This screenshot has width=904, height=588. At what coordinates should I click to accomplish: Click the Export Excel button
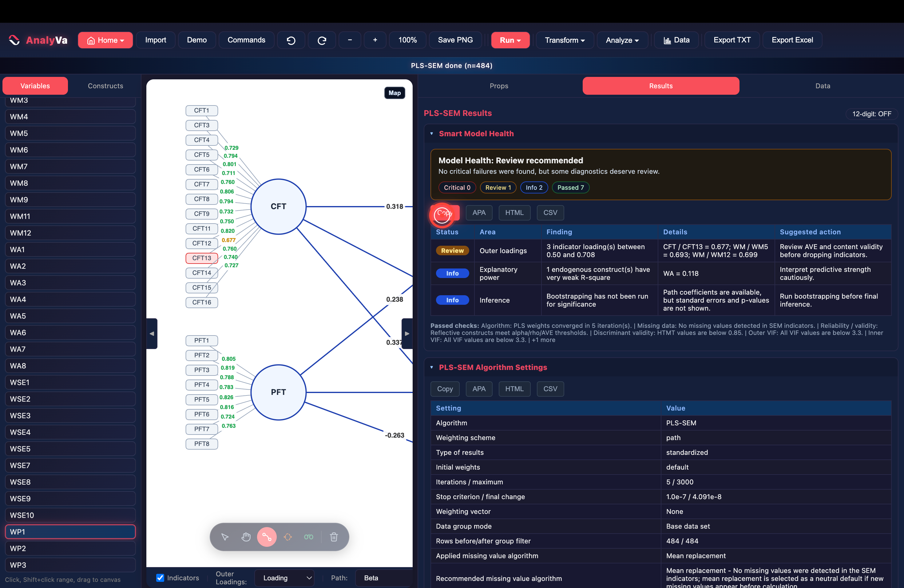(x=792, y=40)
